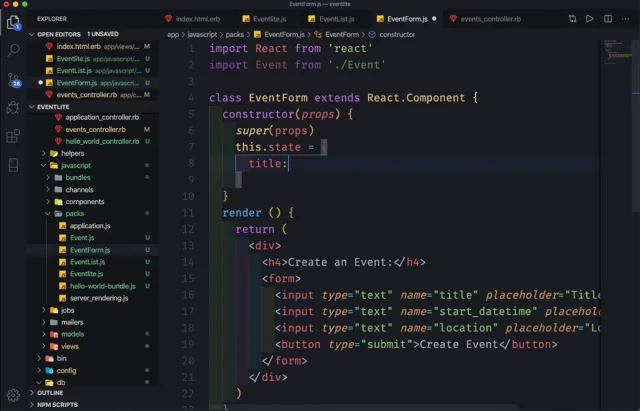The image size is (640, 411).
Task: Open the Explorer view in activity bar
Action: tap(14, 21)
